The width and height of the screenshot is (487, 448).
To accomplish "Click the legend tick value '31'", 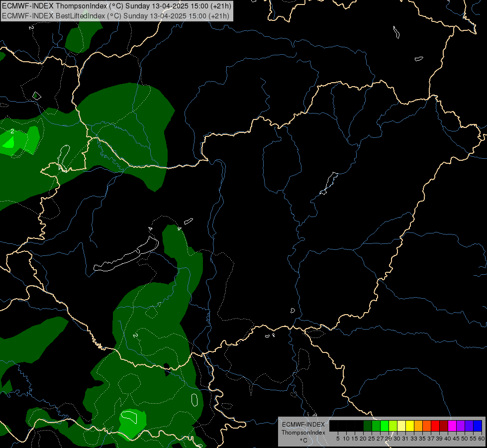I will coord(405,439).
